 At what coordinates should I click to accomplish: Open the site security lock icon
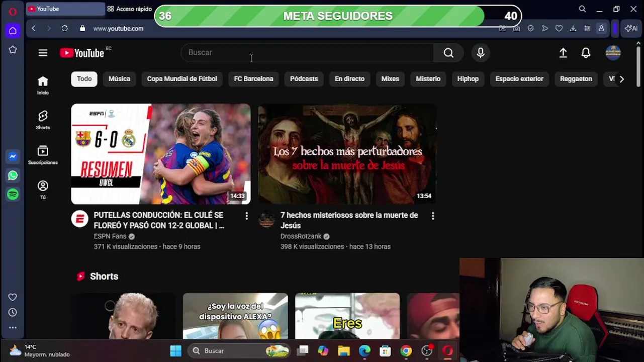[82, 29]
